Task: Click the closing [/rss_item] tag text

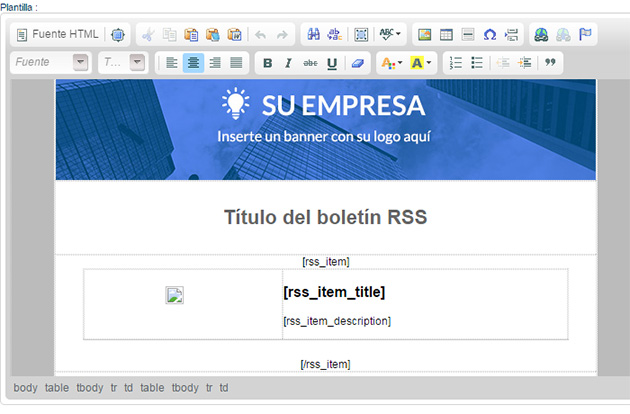Action: pyautogui.click(x=325, y=364)
